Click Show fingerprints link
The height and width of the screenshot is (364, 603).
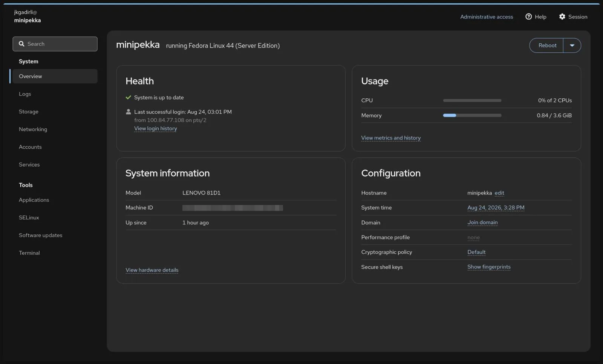[489, 267]
